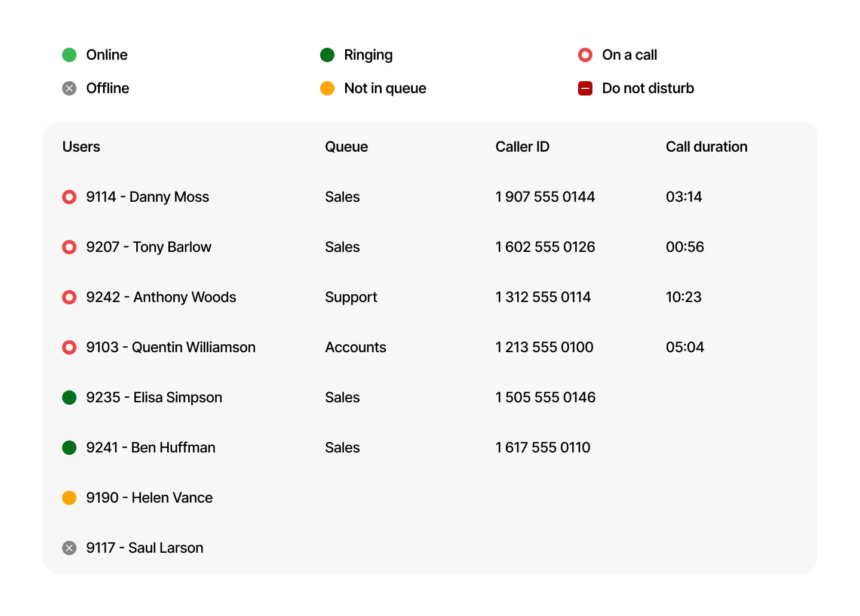The image size is (860, 616).
Task: Click caller ID 1 505 555 0146
Action: coord(546,398)
